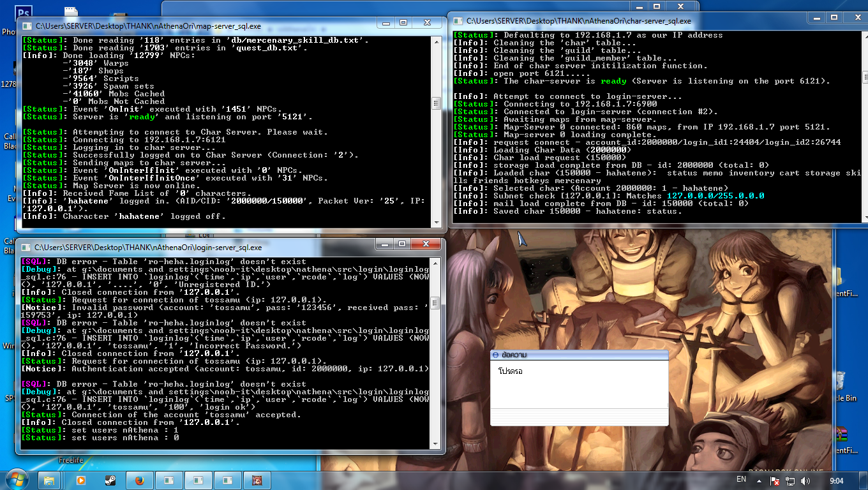Click the EN language indicator
Viewport: 868px width, 490px height.
pos(741,479)
